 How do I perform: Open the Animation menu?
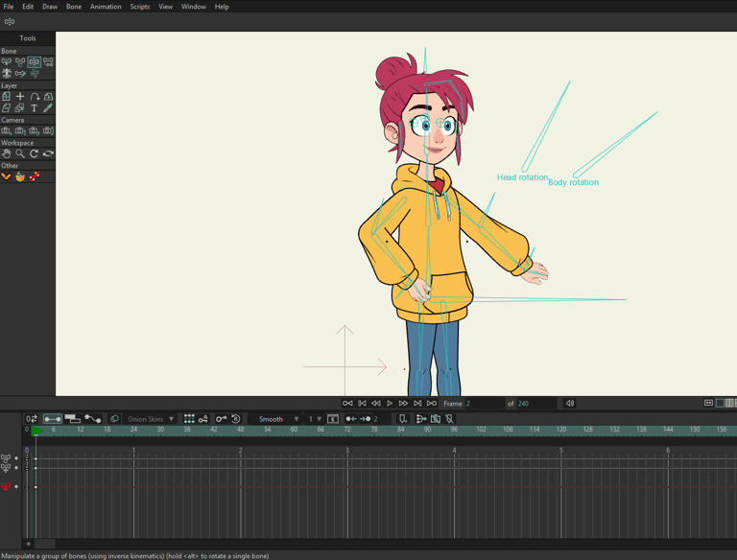point(106,7)
